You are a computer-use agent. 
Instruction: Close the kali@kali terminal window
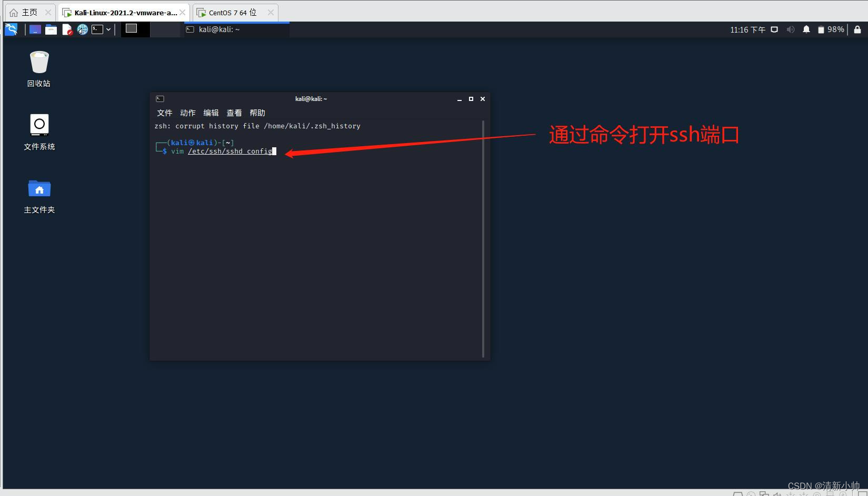pyautogui.click(x=483, y=99)
